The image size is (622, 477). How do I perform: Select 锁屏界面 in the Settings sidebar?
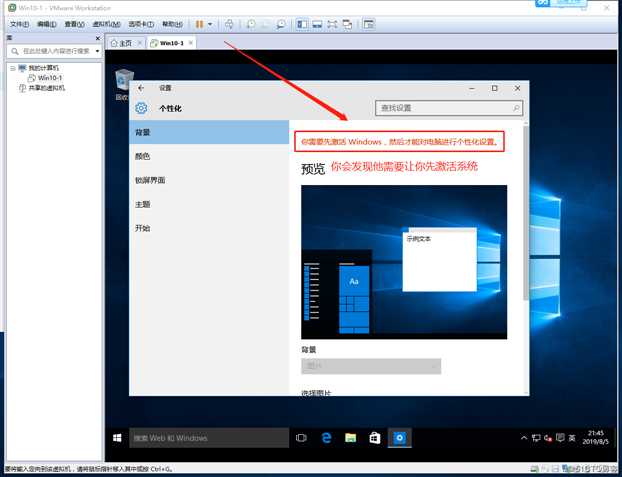tap(209, 180)
